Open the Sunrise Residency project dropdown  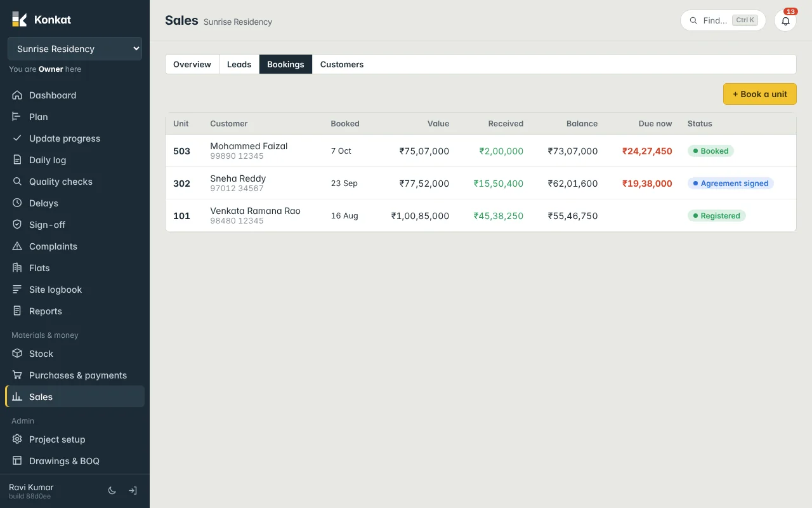(75, 49)
